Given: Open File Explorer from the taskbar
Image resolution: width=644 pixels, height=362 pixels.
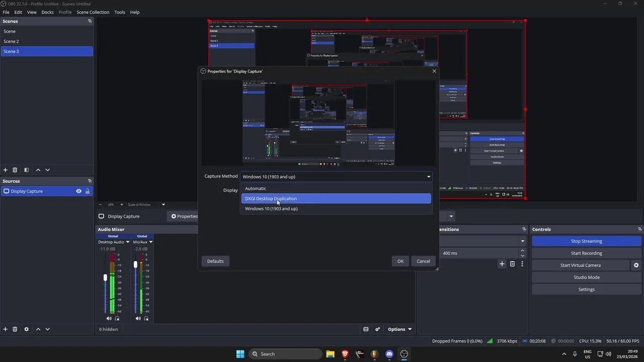Looking at the screenshot, I should click(x=330, y=354).
